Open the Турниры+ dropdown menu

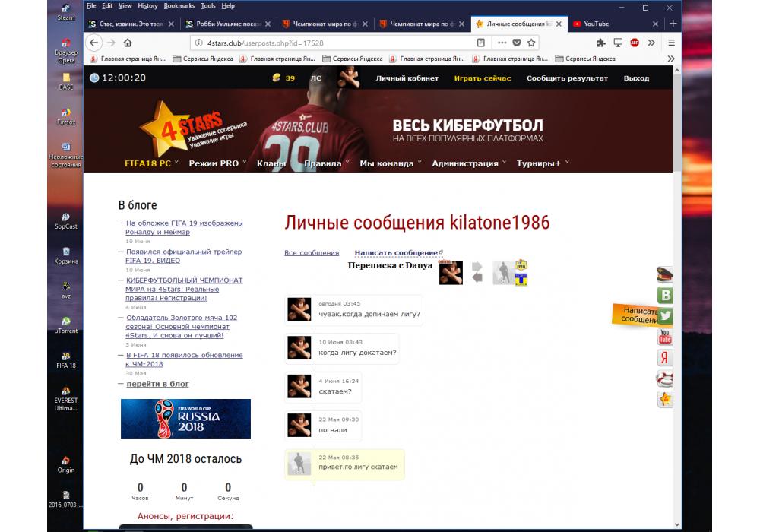(x=542, y=163)
